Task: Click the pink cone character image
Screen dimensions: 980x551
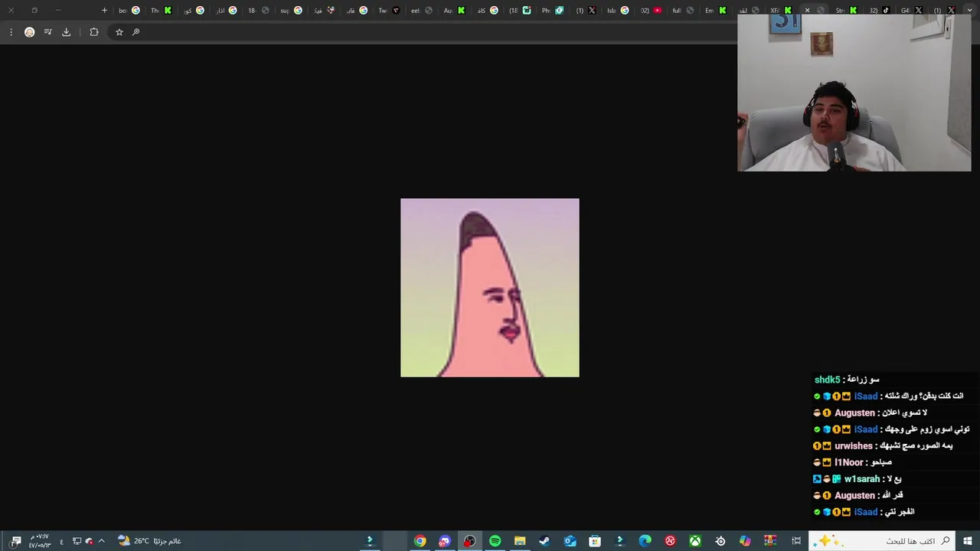Action: [490, 288]
